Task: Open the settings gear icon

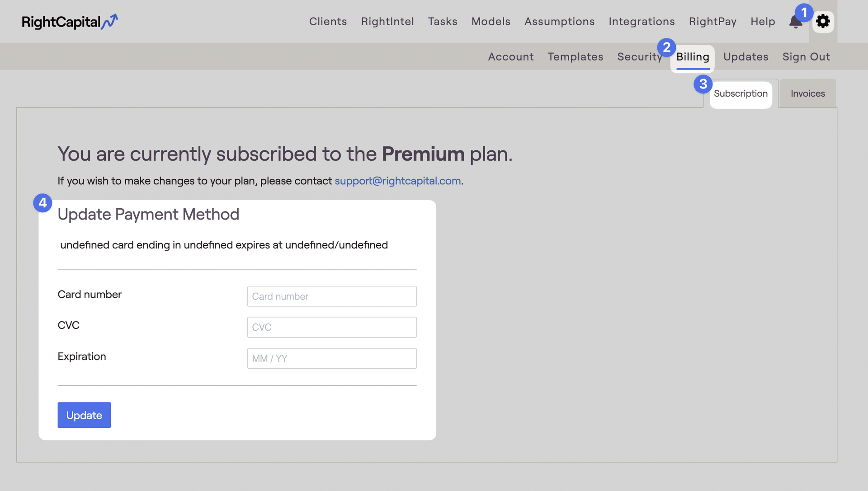Action: pyautogui.click(x=823, y=21)
